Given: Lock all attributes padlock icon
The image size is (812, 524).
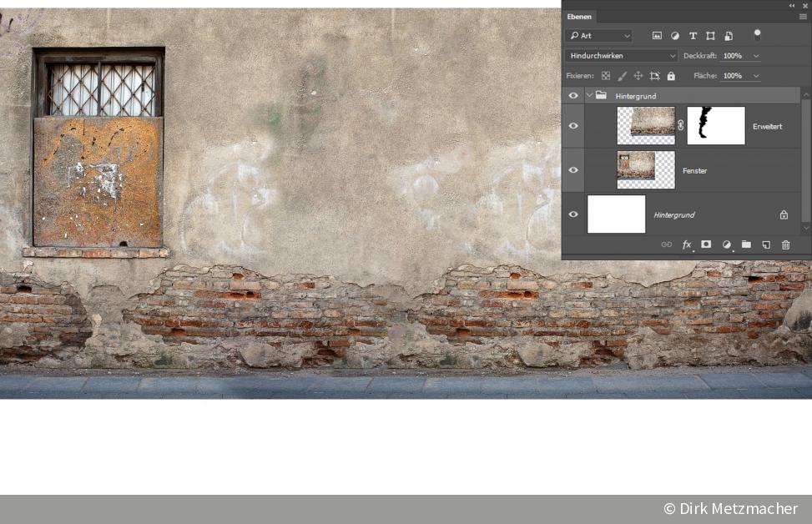Looking at the screenshot, I should click(671, 76).
